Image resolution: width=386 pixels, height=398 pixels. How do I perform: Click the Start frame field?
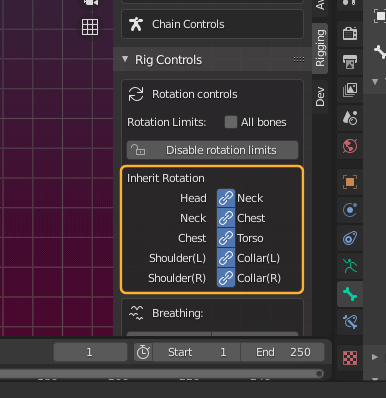pyautogui.click(x=197, y=352)
